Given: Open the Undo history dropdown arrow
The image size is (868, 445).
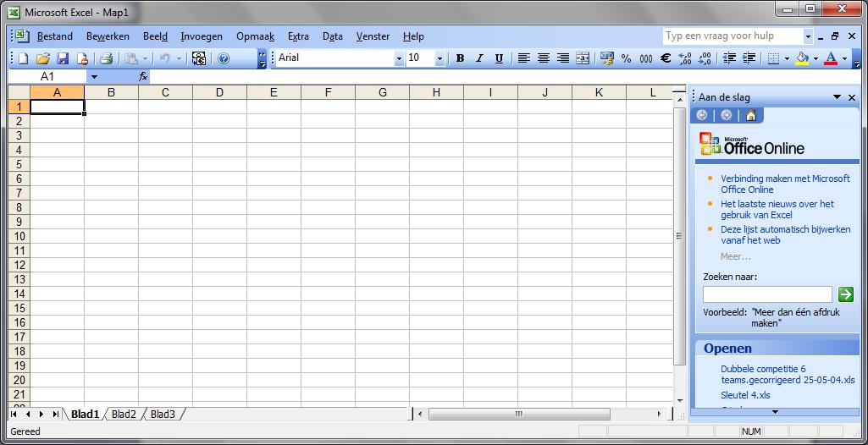Looking at the screenshot, I should (x=178, y=58).
